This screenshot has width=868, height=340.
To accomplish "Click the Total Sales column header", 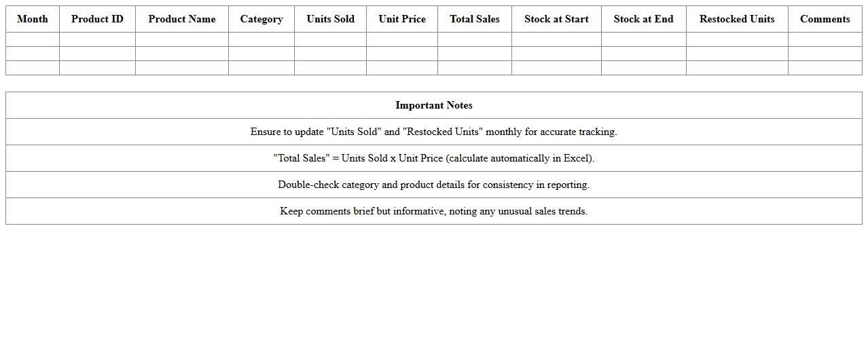I will click(x=475, y=19).
